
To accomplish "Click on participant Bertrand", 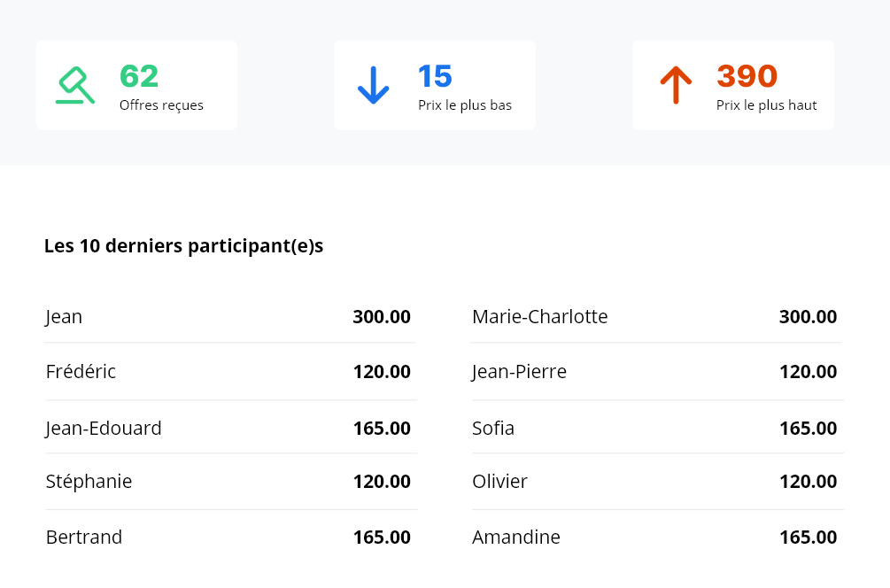I will tap(84, 538).
